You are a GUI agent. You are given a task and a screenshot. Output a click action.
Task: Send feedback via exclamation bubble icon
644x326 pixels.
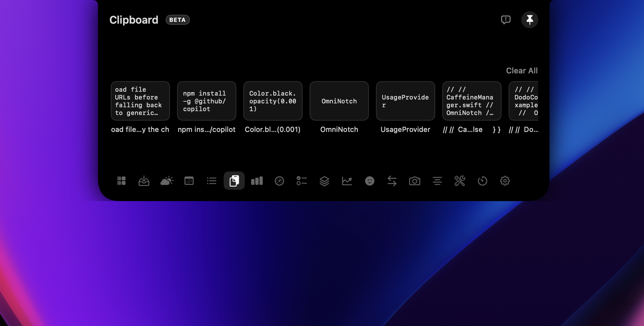(506, 20)
